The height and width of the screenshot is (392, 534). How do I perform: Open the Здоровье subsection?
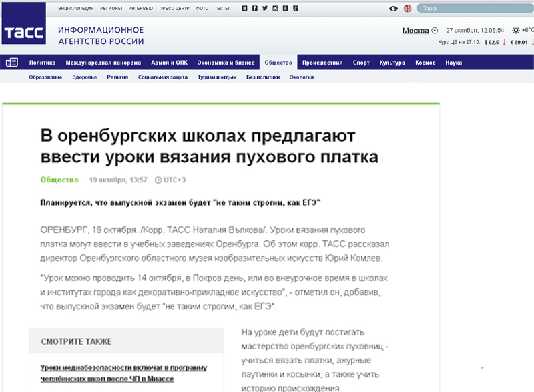pos(85,77)
